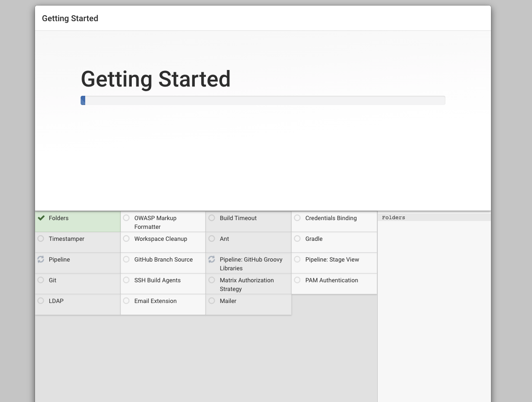Click the pending circle icon beside Mailer
Viewport: 532px width, 402px height.
pyautogui.click(x=212, y=301)
